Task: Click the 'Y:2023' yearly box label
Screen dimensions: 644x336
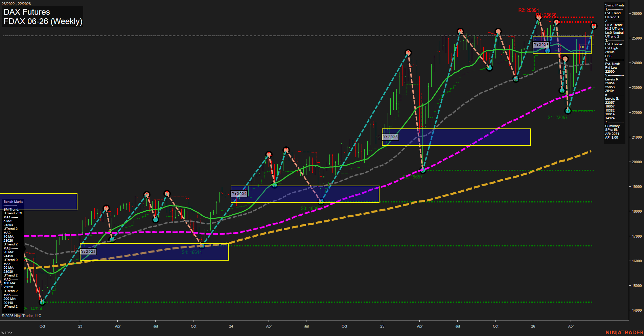Action: (88, 251)
